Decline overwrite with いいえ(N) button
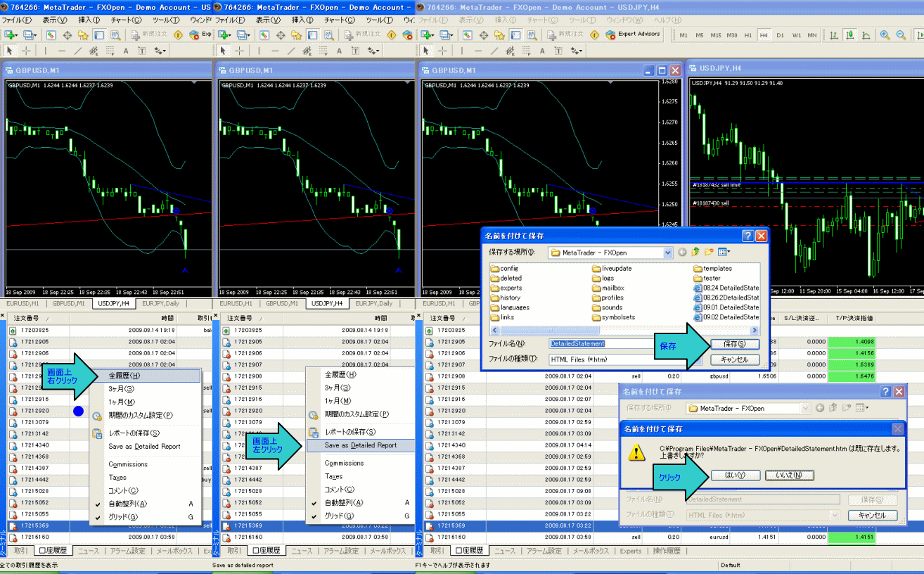Image resolution: width=924 pixels, height=574 pixels. (789, 476)
